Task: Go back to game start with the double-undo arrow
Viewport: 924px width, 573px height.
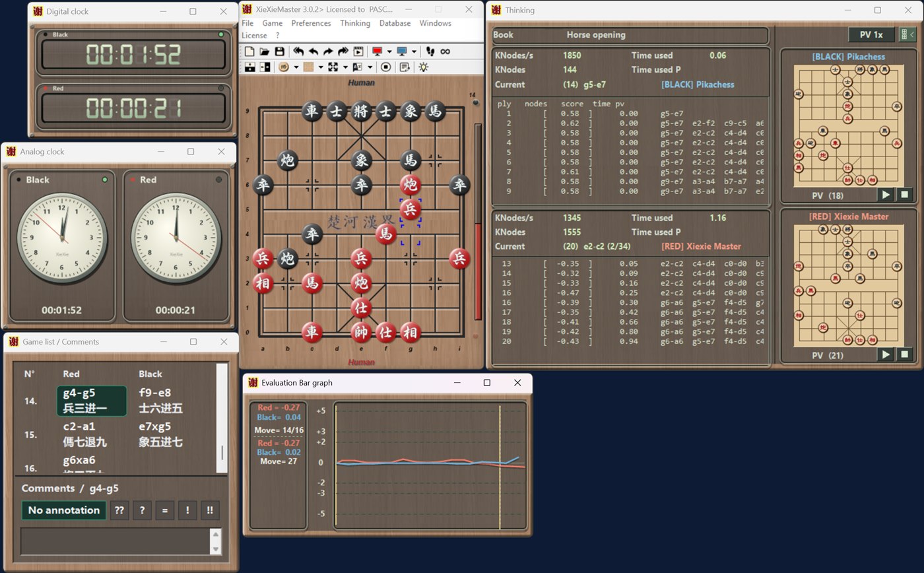Action: [x=298, y=51]
